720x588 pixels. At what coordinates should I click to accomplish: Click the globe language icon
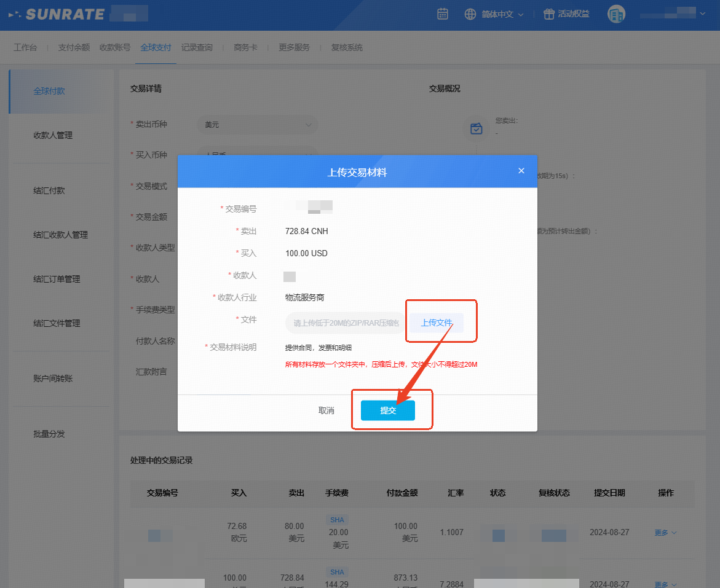[x=470, y=14]
